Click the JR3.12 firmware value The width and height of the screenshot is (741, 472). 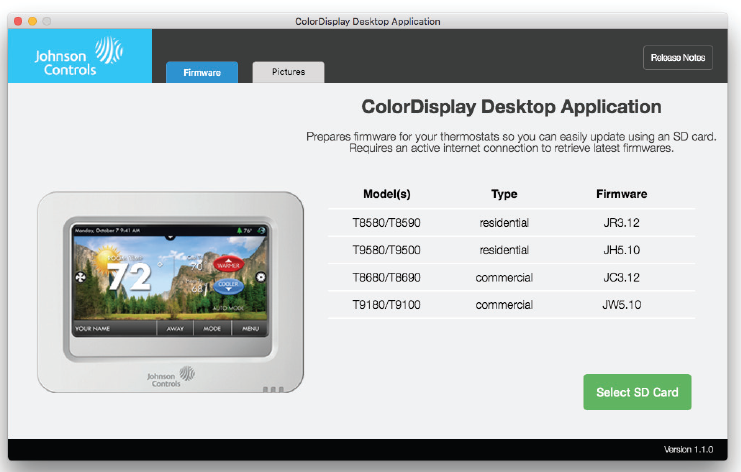[621, 223]
